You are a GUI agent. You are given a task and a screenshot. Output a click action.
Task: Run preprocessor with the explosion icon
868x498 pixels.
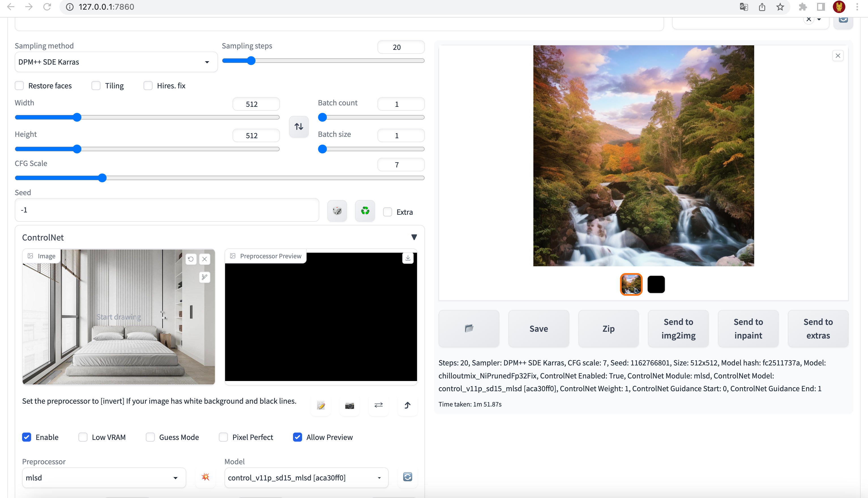(x=205, y=477)
